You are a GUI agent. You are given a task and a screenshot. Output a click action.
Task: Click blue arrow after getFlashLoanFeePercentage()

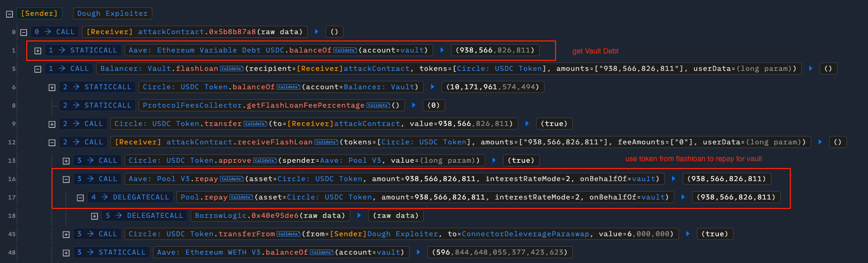click(414, 106)
